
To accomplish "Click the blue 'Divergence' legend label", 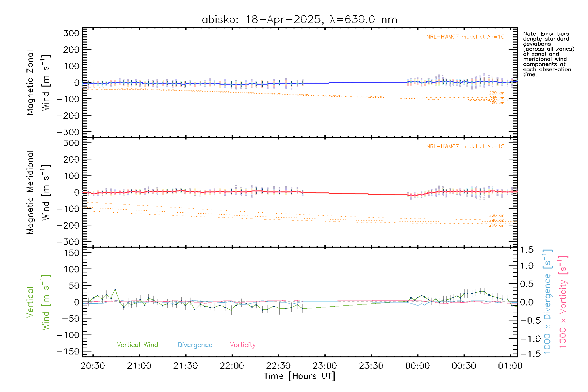I will [x=195, y=345].
